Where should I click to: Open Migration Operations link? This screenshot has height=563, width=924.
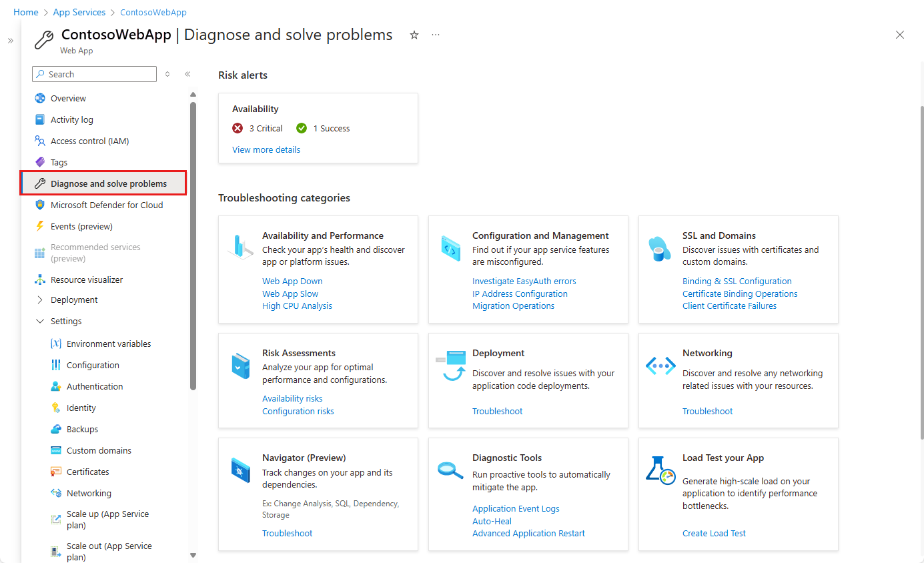pos(513,306)
